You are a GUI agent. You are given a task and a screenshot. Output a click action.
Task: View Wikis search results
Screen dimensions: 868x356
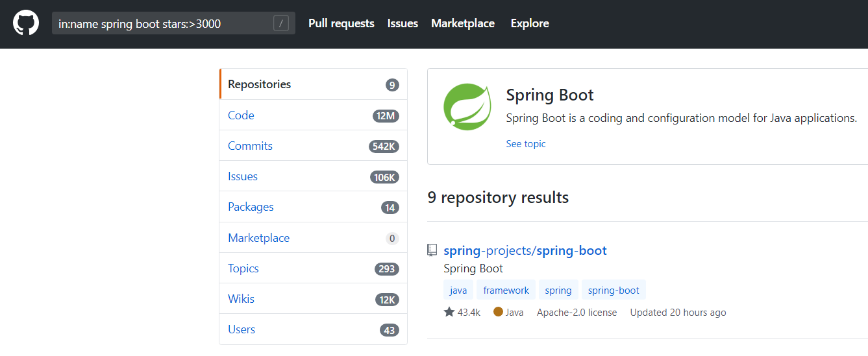pos(241,299)
